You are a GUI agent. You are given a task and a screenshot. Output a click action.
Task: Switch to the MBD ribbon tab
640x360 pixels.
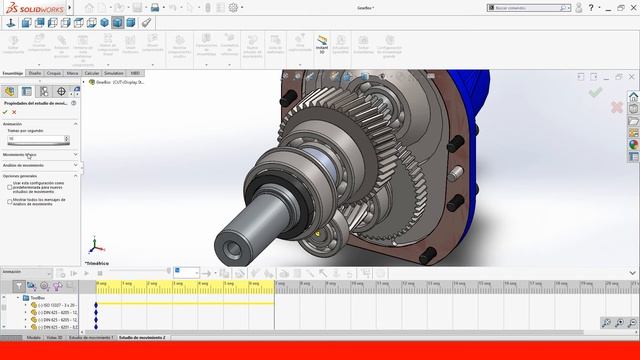[135, 73]
